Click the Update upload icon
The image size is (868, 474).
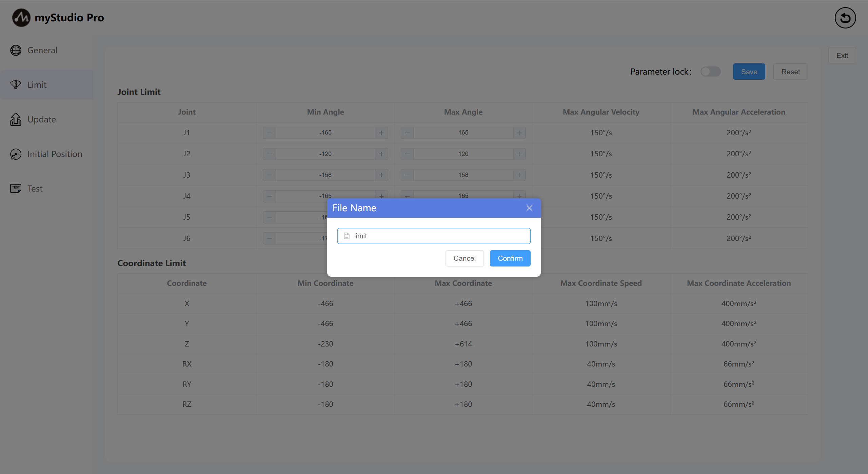(16, 119)
